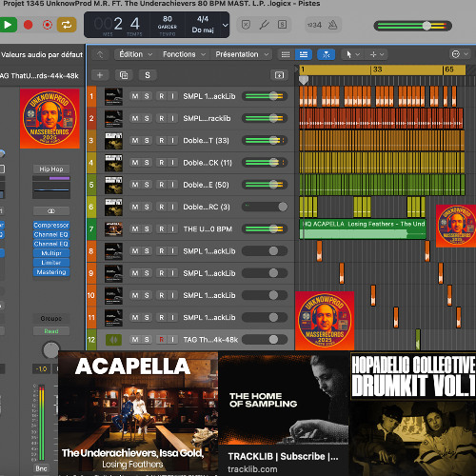The height and width of the screenshot is (476, 476).
Task: Click the Bnc button at the bottom of the strip
Action: tap(41, 468)
